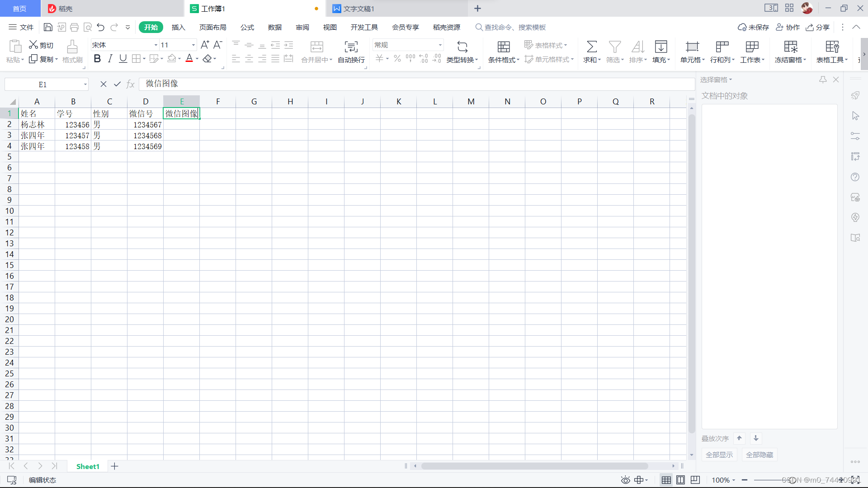Open the font name dropdown (宋体)

tap(156, 45)
